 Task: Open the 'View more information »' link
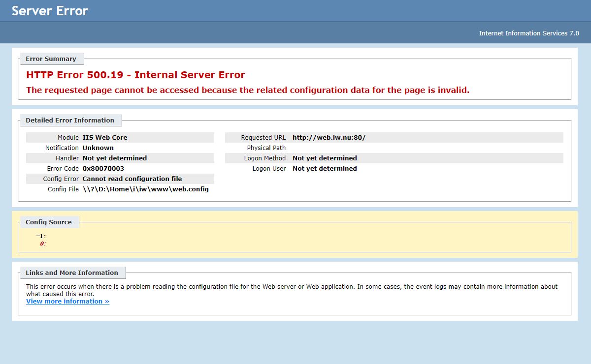click(67, 301)
